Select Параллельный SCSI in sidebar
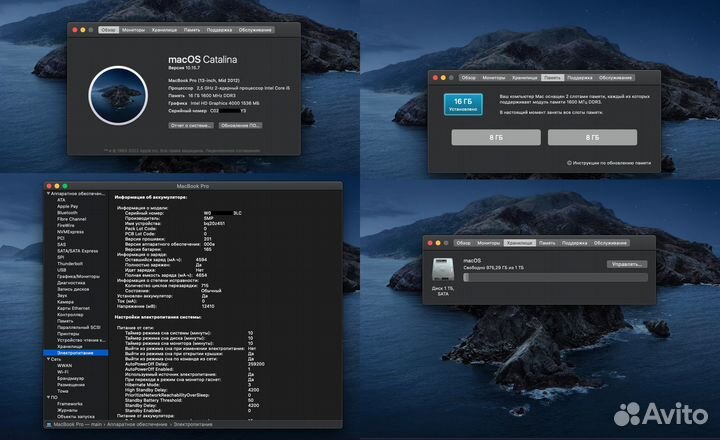The height and width of the screenshot is (440, 720). [79, 327]
